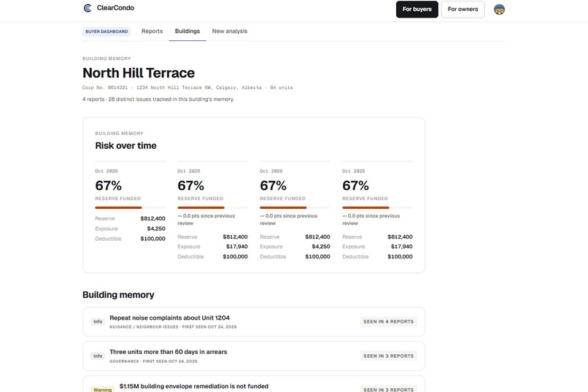Viewport: 588px width, 392px height.
Task: Click the Risk over time heading
Action: [x=125, y=145]
